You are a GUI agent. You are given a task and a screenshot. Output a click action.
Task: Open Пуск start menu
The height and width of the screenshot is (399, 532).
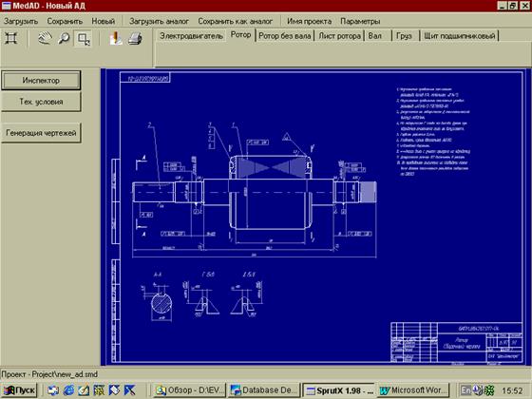point(20,390)
